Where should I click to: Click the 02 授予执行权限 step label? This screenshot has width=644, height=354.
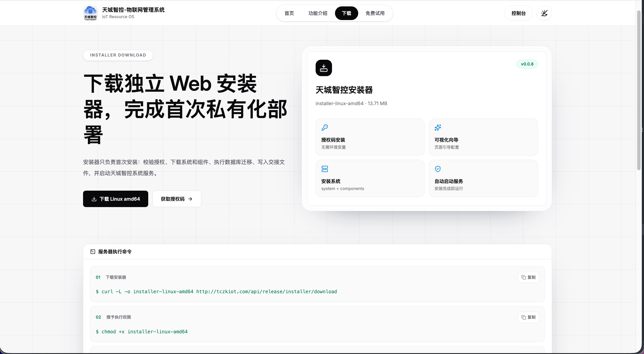click(113, 317)
